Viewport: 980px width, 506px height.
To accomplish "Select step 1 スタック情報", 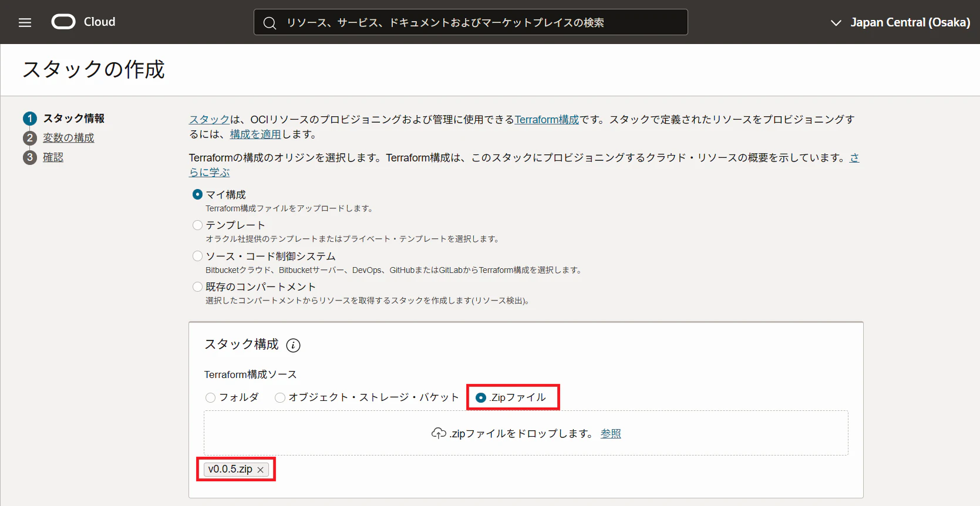I will pos(73,119).
